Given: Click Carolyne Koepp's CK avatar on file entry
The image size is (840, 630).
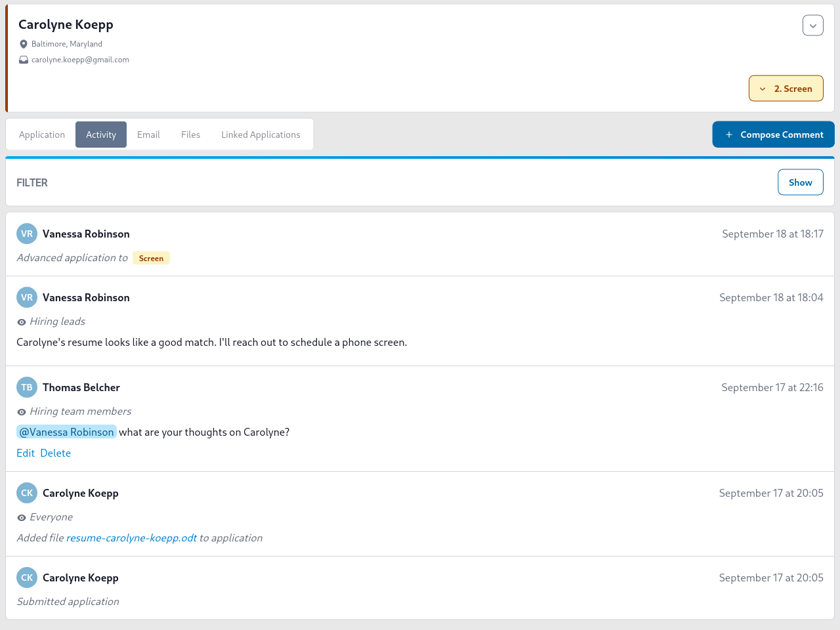Looking at the screenshot, I should [x=26, y=493].
